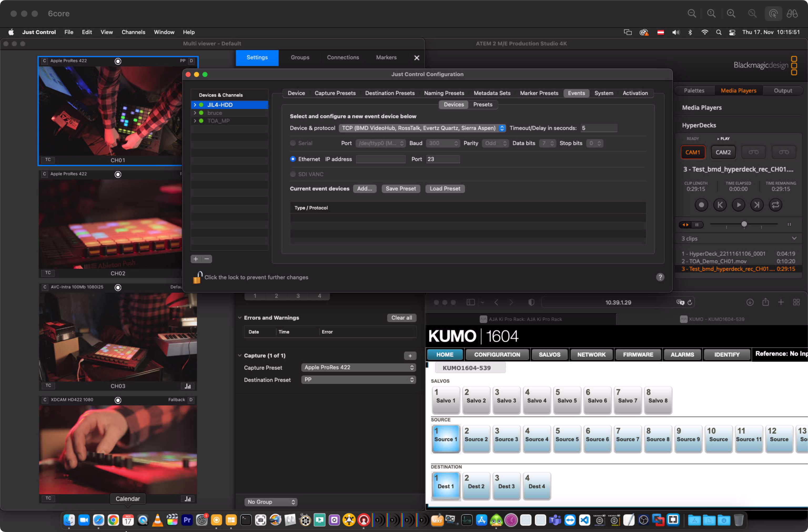Select the SDI VANC radio button
Image resolution: width=808 pixels, height=532 pixels.
pos(293,174)
